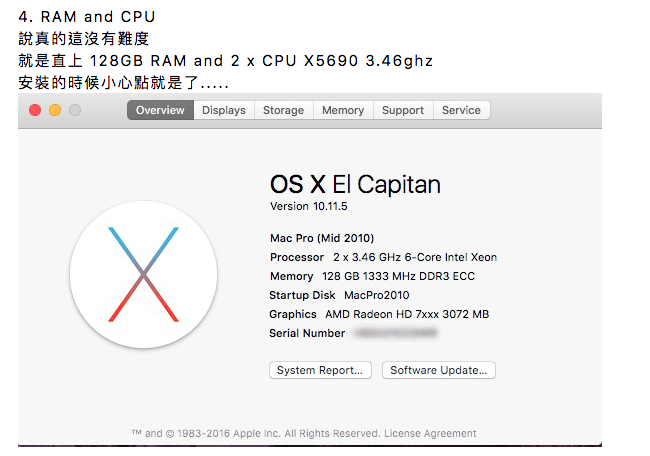Select the Mac Pro (Mid 2010) text
650x456 pixels.
(322, 238)
